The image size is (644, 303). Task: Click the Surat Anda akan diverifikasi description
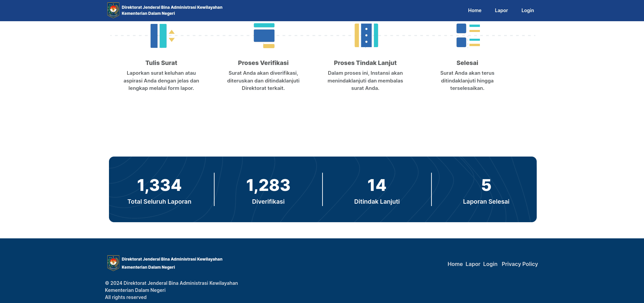(263, 80)
